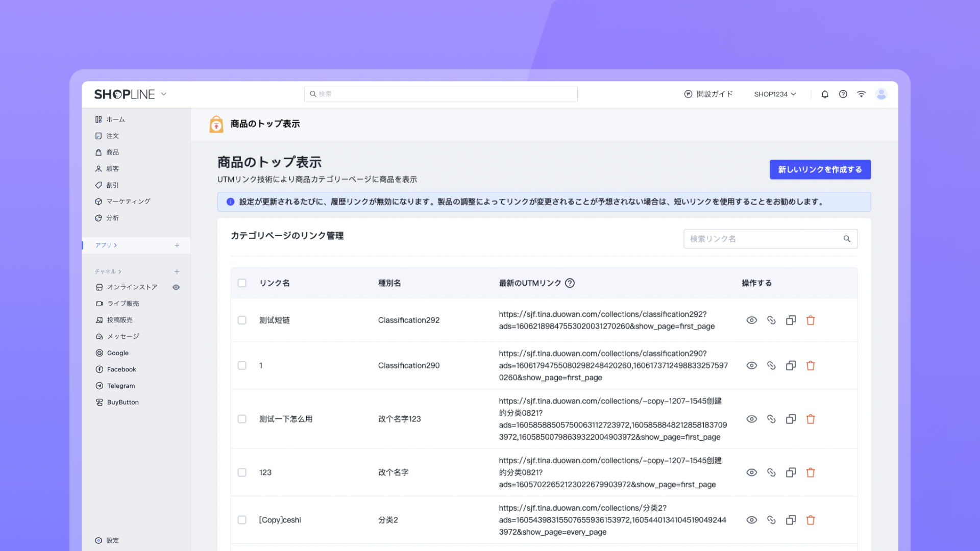The height and width of the screenshot is (551, 980).
Task: Open マーケティング in the sidebar menu
Action: pos(128,202)
